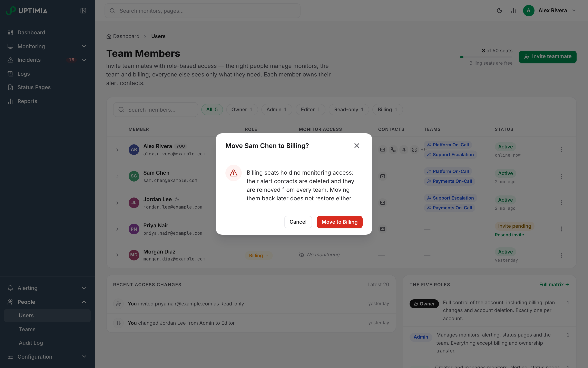Expand Sam Chen member row
This screenshot has width=588, height=368.
click(117, 176)
